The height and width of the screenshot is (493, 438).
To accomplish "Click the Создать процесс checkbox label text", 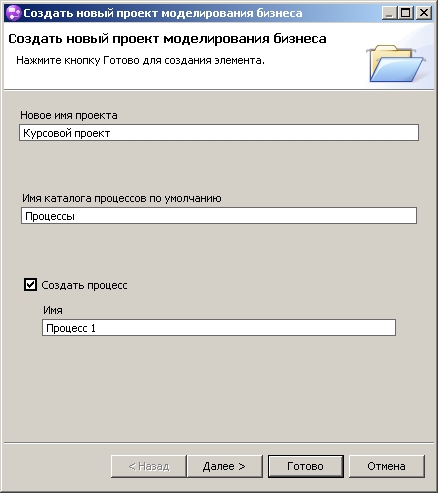I will (x=84, y=285).
